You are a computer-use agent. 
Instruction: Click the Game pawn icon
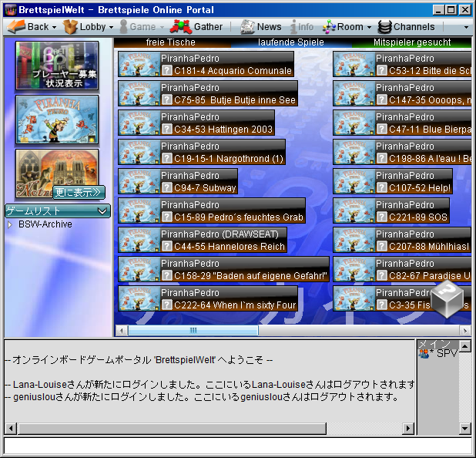click(x=123, y=27)
